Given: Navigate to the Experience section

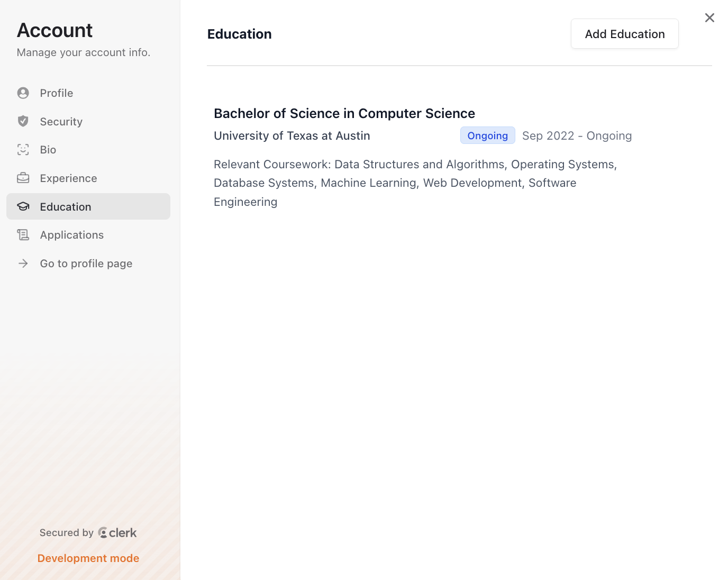Looking at the screenshot, I should coord(69,178).
